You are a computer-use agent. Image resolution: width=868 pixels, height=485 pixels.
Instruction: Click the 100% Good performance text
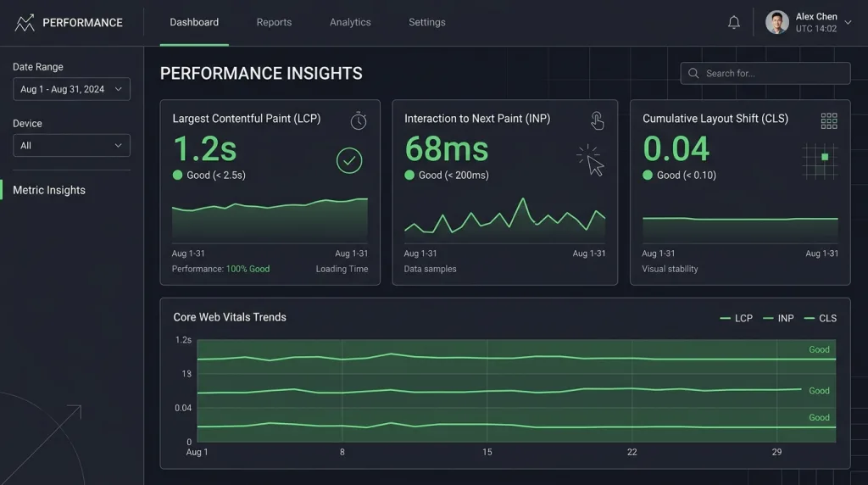coord(248,269)
